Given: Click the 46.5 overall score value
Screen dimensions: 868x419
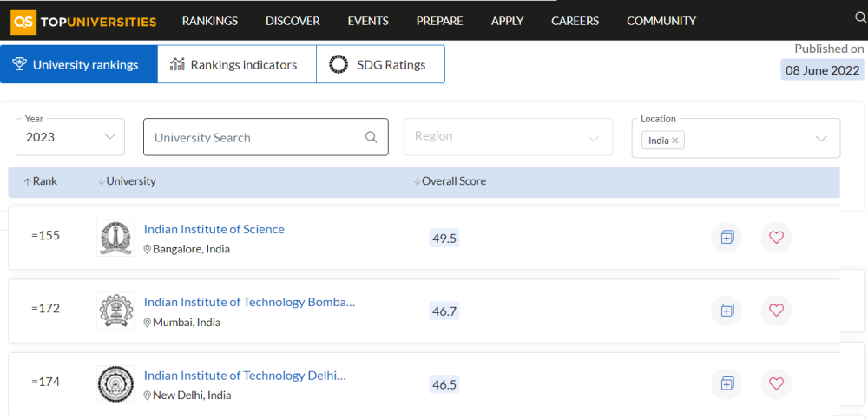Looking at the screenshot, I should tap(444, 384).
